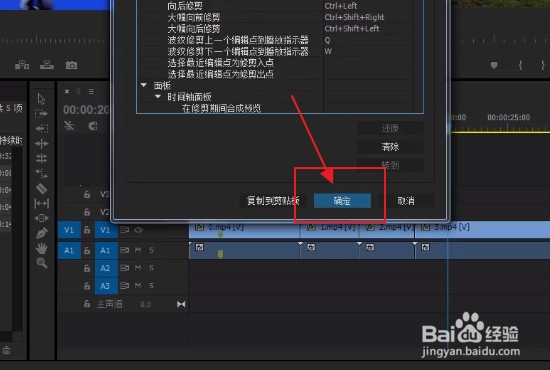Select the Track Select Backward tool
Viewport: 550px width, 370px height.
click(x=41, y=128)
